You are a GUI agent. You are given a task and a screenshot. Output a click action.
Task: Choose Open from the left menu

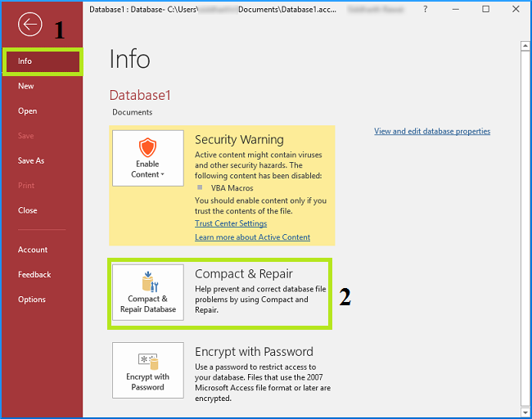point(28,111)
